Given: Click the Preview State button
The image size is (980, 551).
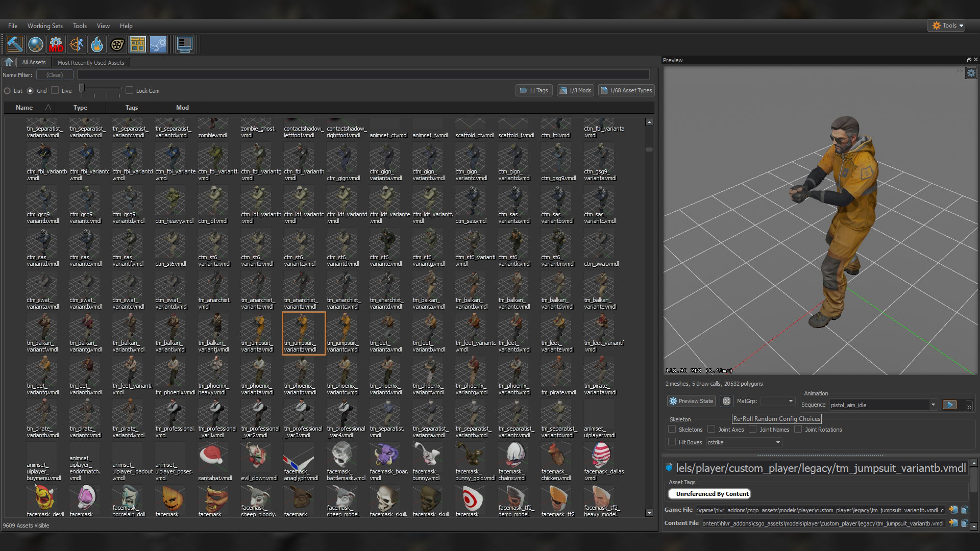Looking at the screenshot, I should pos(691,402).
